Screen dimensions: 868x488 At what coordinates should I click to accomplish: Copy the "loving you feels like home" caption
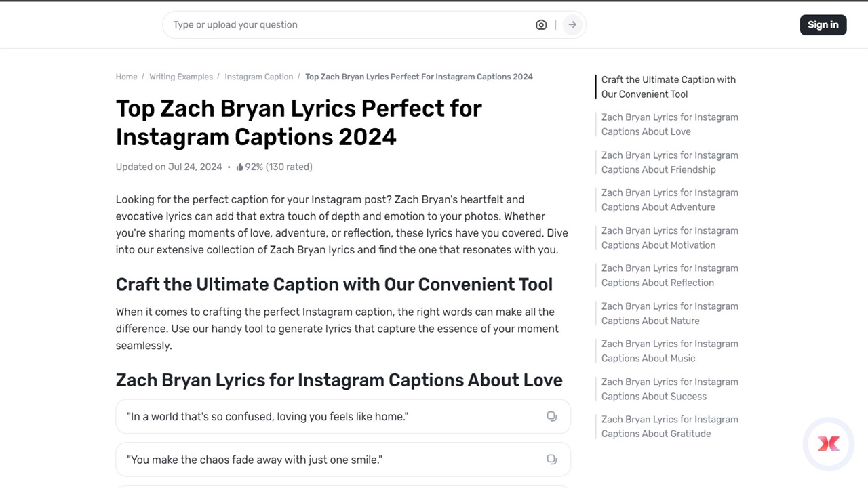click(552, 416)
